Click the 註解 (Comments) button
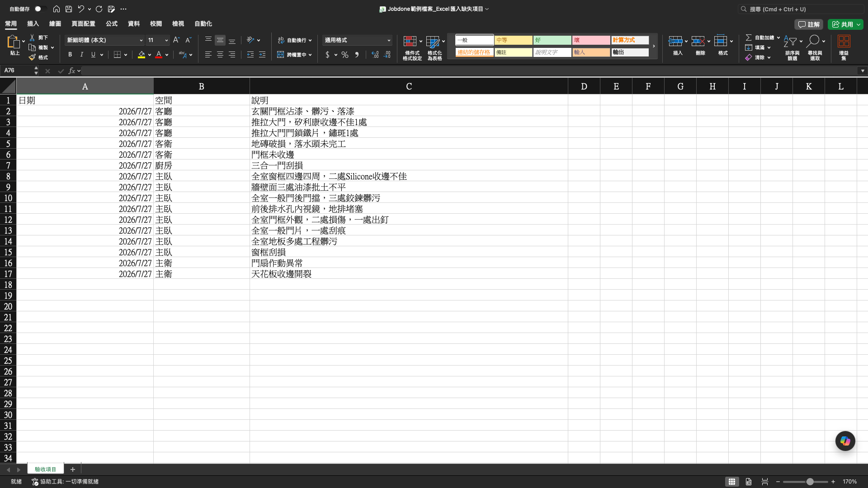The width and height of the screenshot is (868, 488). pyautogui.click(x=809, y=24)
